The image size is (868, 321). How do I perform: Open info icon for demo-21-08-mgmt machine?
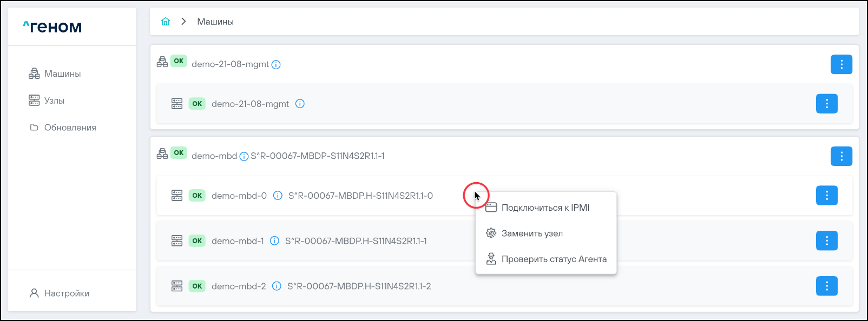click(x=276, y=65)
